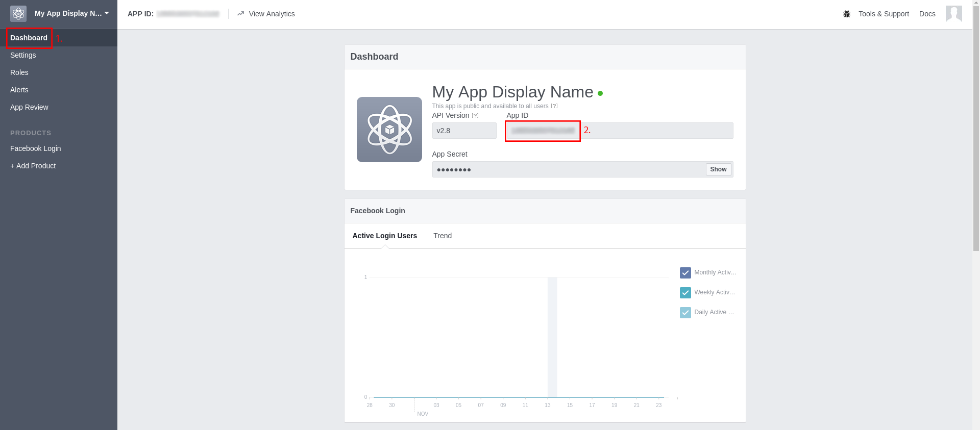Open Tools & Support menu
This screenshot has height=430, width=980.
pos(884,14)
